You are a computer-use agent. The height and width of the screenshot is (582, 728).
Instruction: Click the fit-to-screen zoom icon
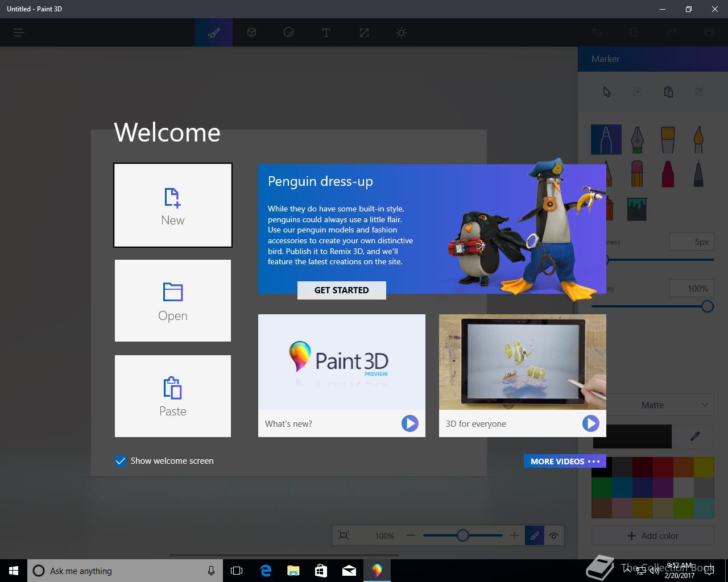(344, 535)
